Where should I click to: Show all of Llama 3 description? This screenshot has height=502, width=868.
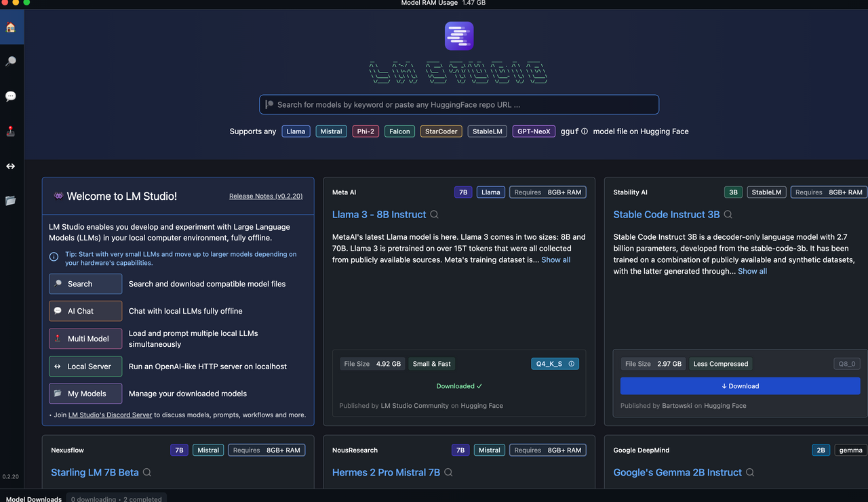pos(555,260)
